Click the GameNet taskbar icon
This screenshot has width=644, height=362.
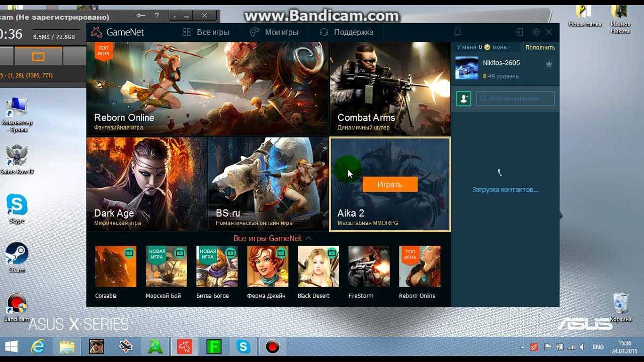pyautogui.click(x=185, y=346)
